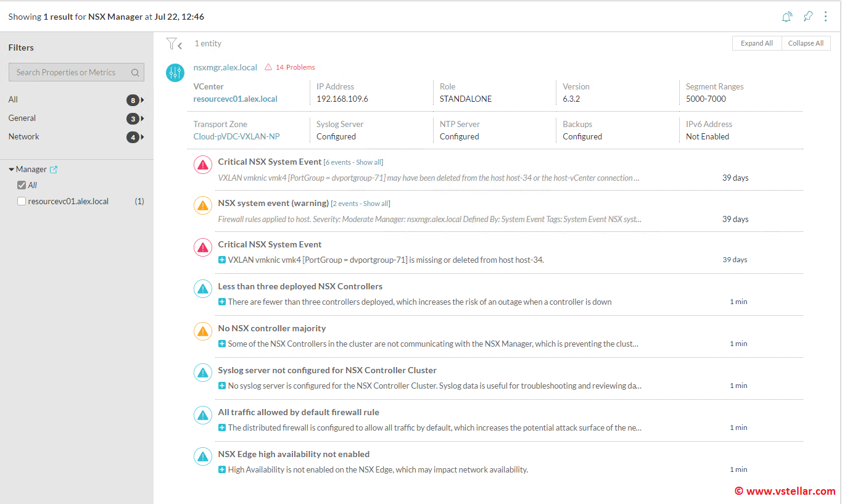This screenshot has width=842, height=504.
Task: Pin this search result with pin icon
Action: coord(807,17)
